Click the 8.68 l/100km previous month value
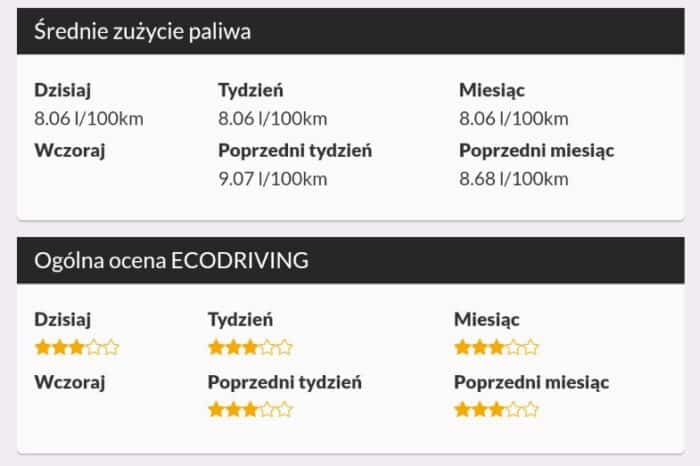 514,180
